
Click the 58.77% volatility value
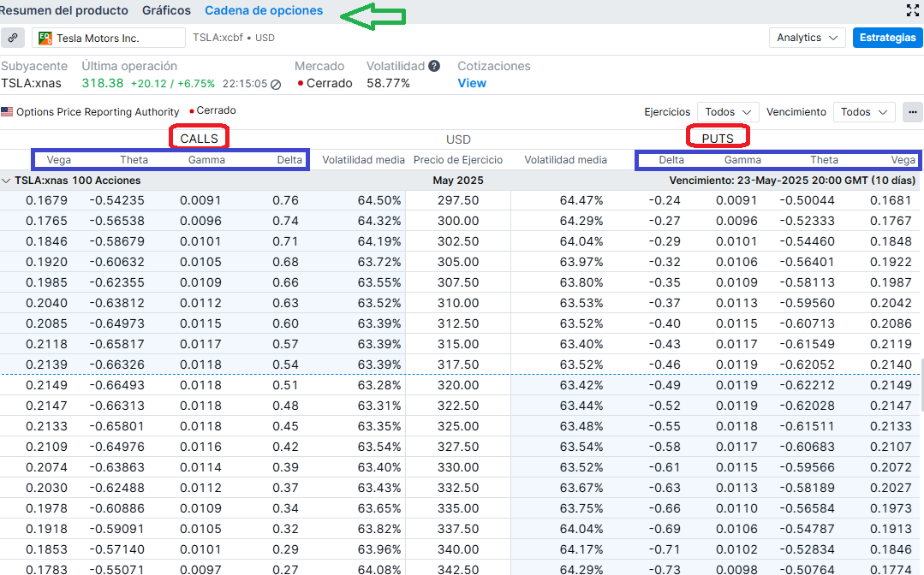[x=388, y=84]
